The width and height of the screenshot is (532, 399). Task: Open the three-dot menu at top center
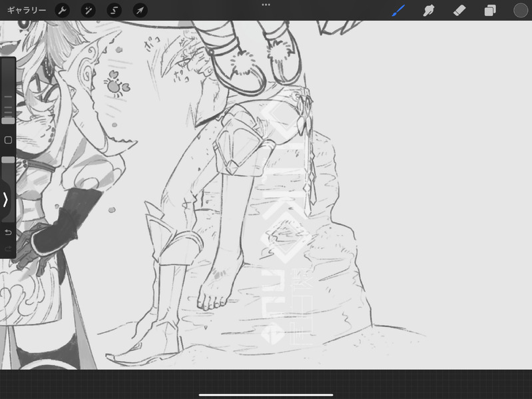point(266,5)
